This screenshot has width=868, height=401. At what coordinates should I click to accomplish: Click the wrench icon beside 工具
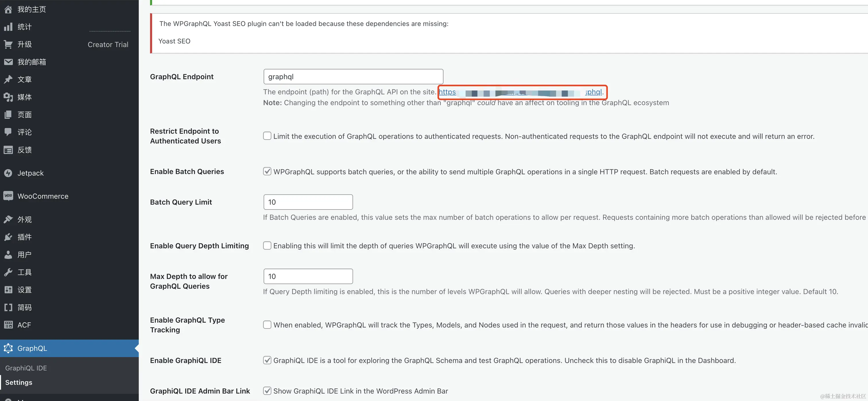[8, 272]
